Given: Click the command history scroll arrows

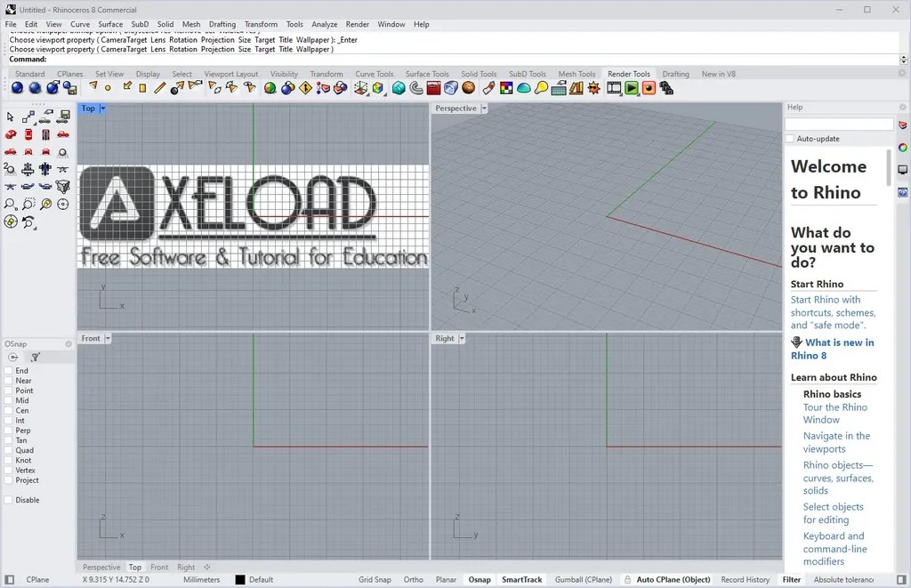Looking at the screenshot, I should coord(904,60).
